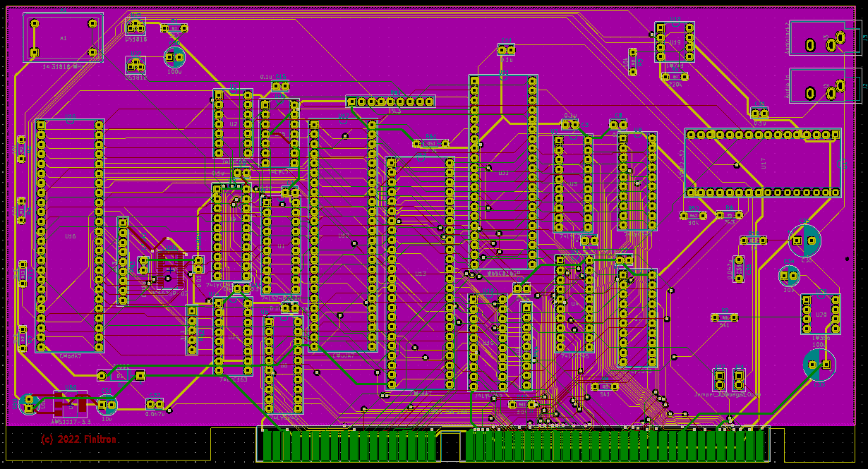Click the R52 10k resistor
Screen dimensions: 868x469
(692, 215)
